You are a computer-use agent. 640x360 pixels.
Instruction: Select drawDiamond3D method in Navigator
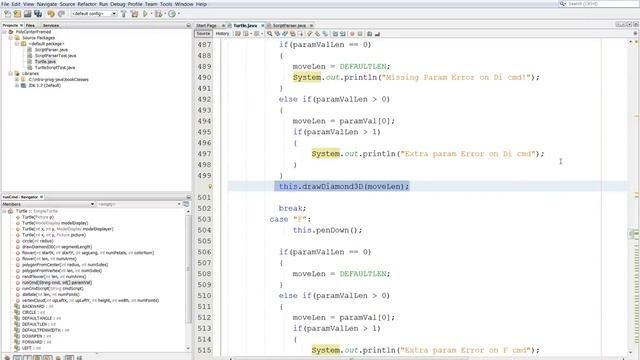coord(57,247)
